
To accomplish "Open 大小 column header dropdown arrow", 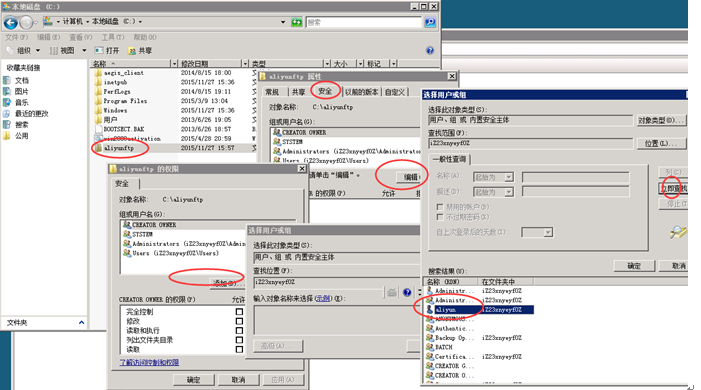I will click(360, 64).
